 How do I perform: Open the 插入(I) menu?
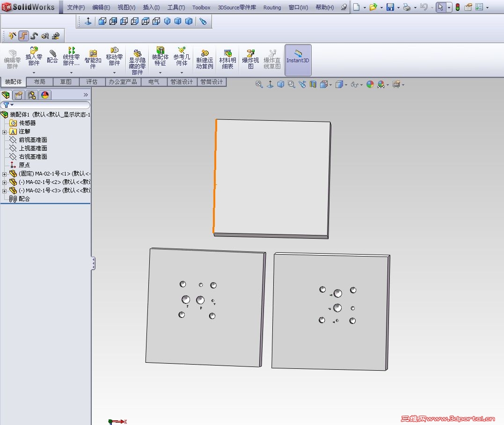pyautogui.click(x=151, y=7)
